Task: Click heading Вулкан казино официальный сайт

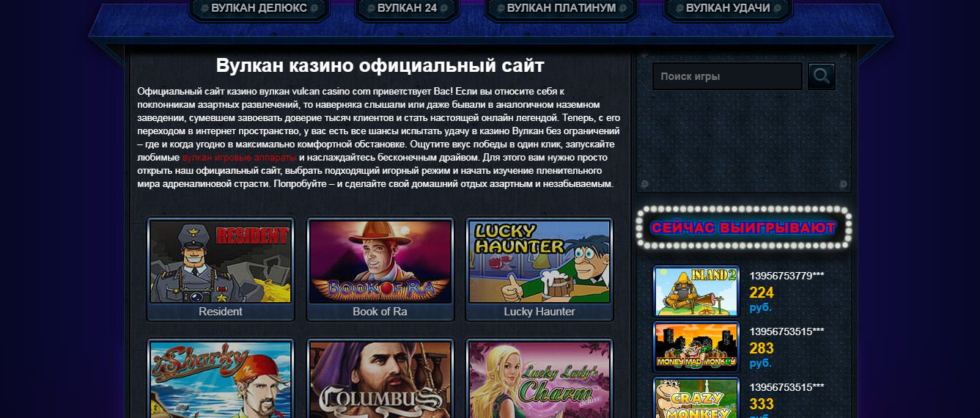Action: 380,65
